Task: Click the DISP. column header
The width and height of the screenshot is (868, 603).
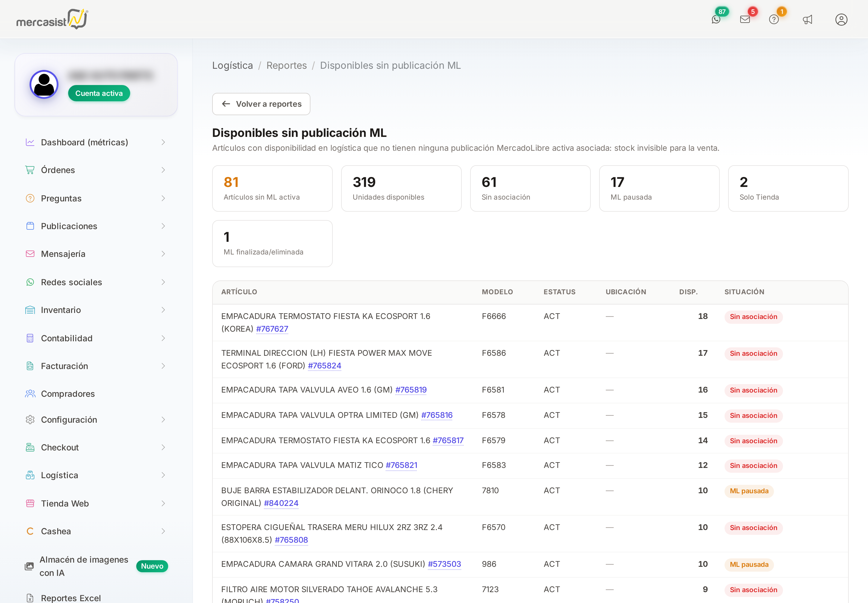Action: [x=688, y=292]
